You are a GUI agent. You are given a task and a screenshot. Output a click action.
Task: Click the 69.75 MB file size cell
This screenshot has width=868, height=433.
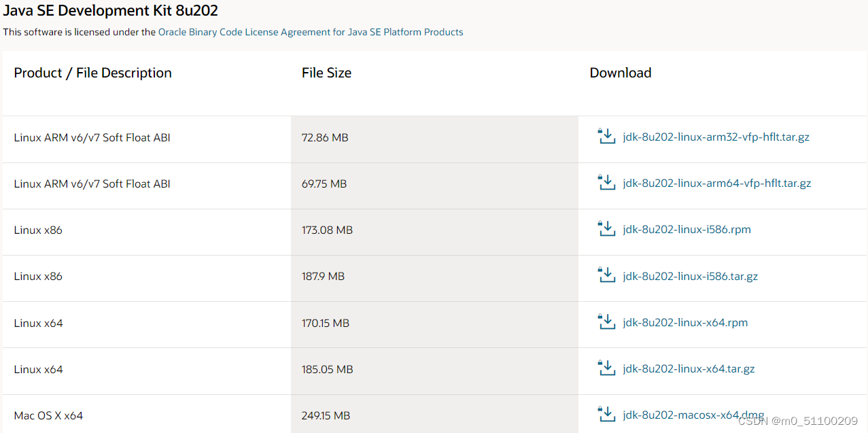click(x=435, y=186)
